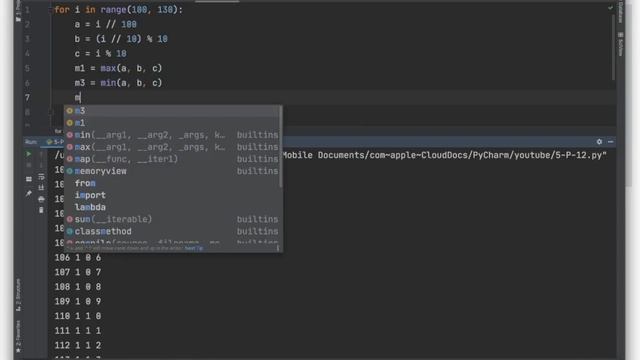640x360 pixels.
Task: Select the from keyword suggestion
Action: (x=173, y=183)
